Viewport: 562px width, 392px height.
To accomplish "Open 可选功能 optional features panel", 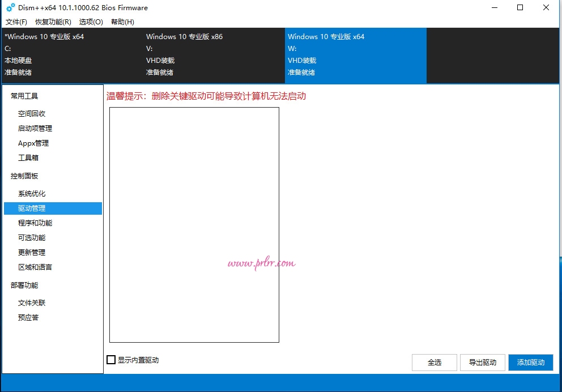I will 31,237.
